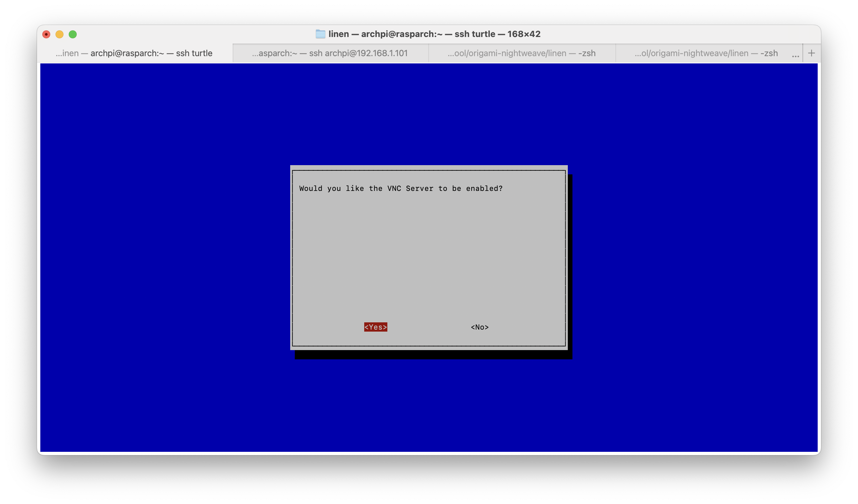This screenshot has height=504, width=858.
Task: Click the red close traffic light
Action: point(46,34)
